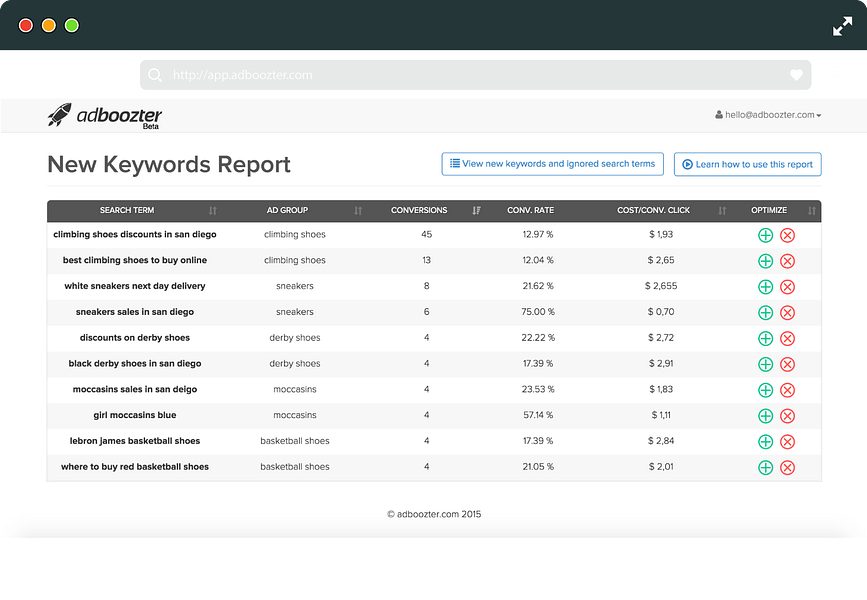This screenshot has width=867, height=600.
Task: Sort table by Conversions column
Action: pos(420,211)
